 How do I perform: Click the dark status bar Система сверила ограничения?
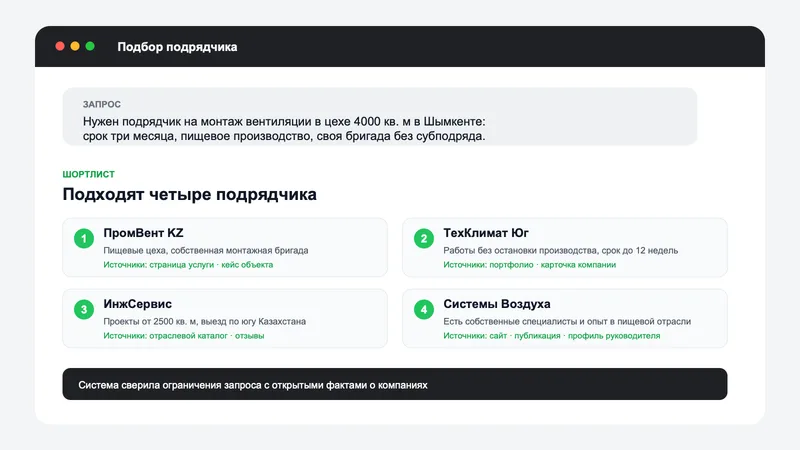click(x=395, y=384)
